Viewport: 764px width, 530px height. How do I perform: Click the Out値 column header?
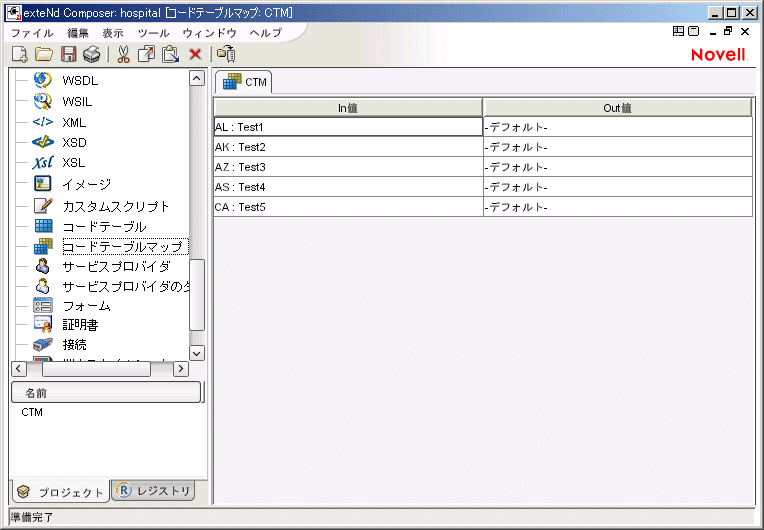point(617,108)
